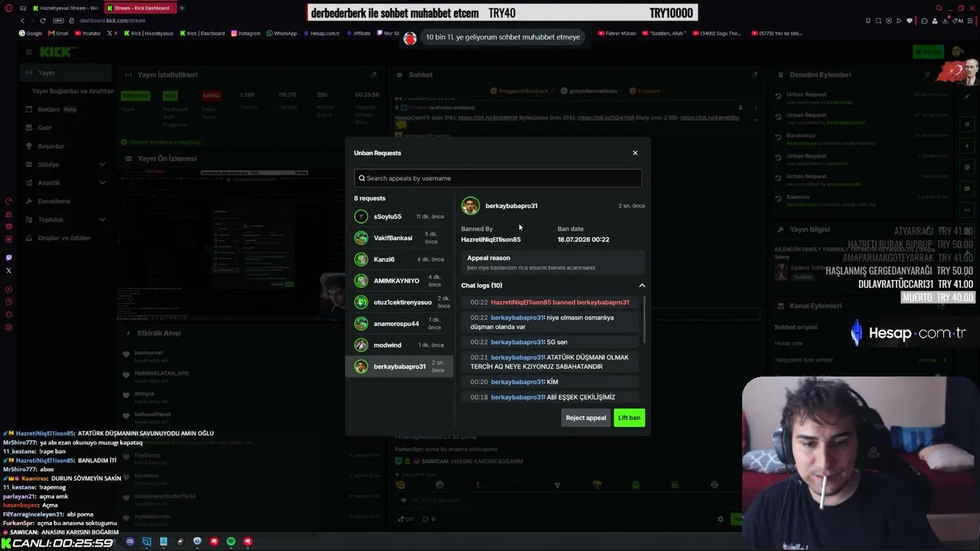
Task: Open Yayın Bağlantısı ve Anahtarı item
Action: 73,91
